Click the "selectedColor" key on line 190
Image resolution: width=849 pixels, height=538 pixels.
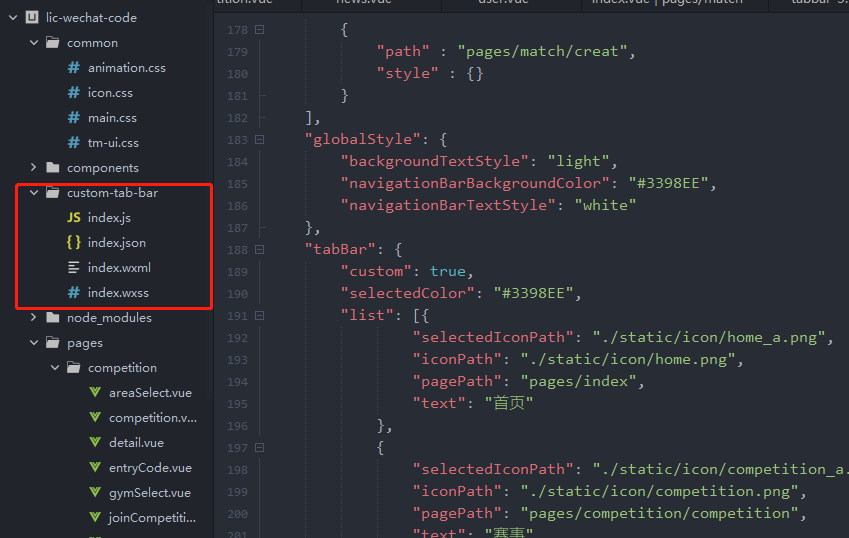(x=408, y=293)
